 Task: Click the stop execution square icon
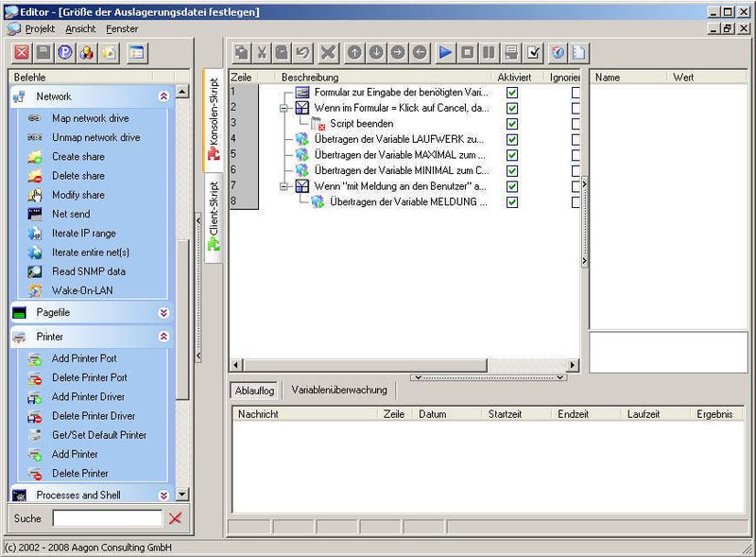467,52
